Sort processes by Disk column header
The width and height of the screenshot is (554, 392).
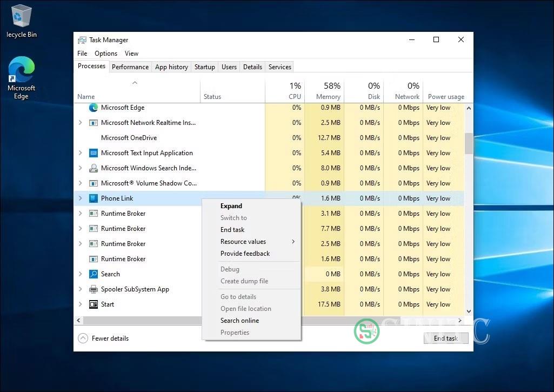pyautogui.click(x=364, y=91)
